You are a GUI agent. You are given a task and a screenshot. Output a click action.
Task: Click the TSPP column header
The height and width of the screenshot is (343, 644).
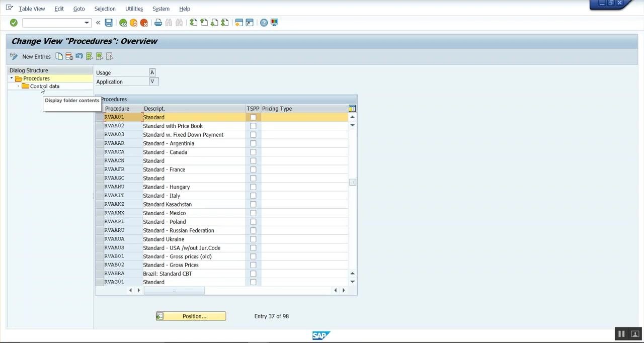click(x=253, y=109)
